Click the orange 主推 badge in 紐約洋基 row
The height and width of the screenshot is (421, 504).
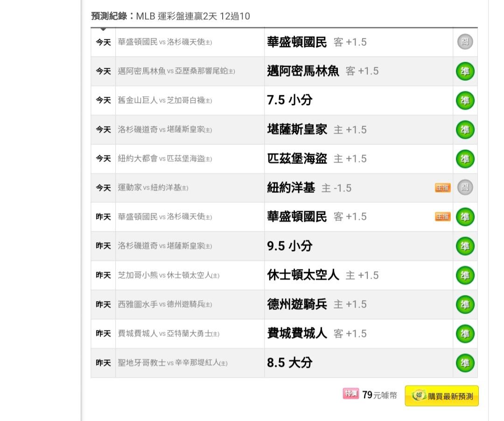tap(442, 188)
